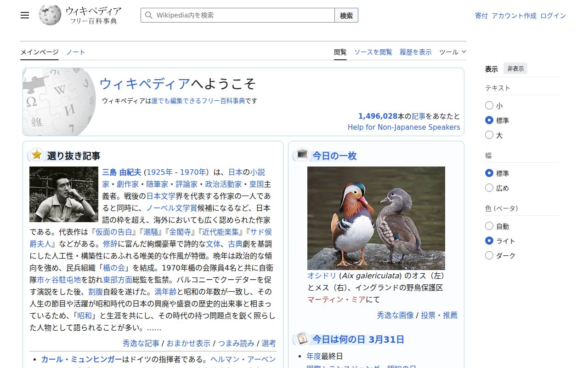Click 誰でも編集できる link
This screenshot has height=368, width=588.
click(176, 100)
